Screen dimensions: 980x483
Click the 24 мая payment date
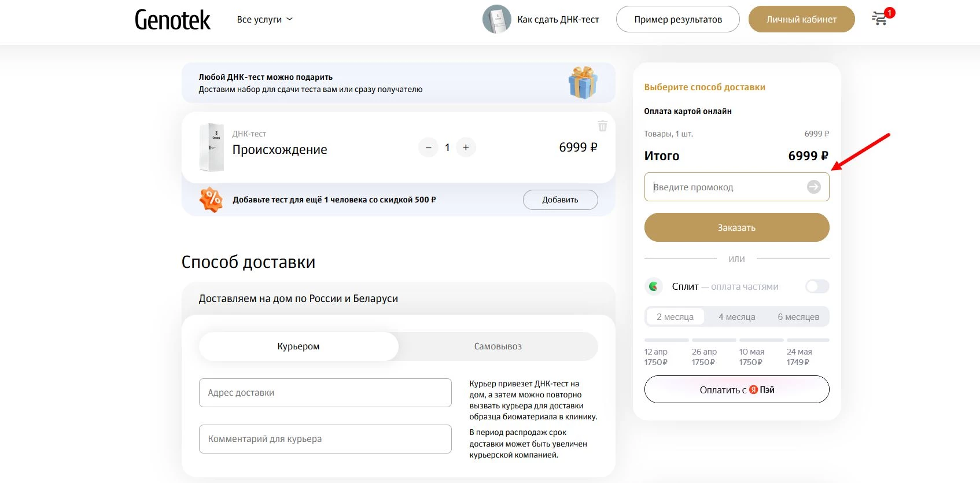point(799,352)
